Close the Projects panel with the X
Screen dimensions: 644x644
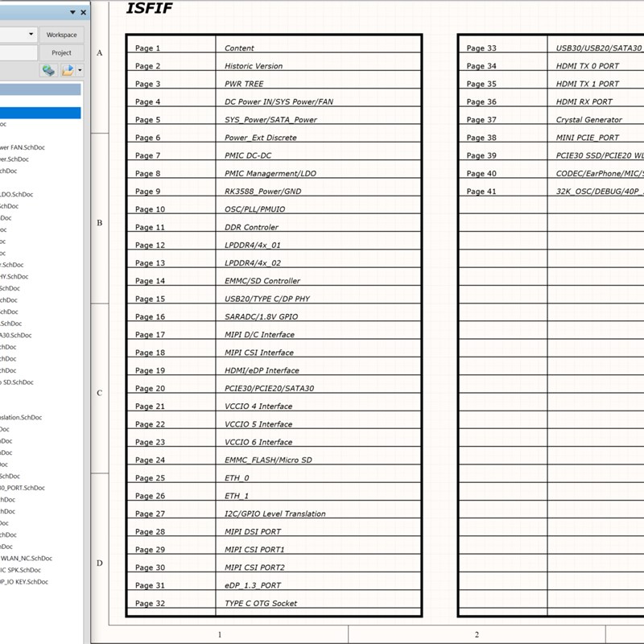click(84, 12)
